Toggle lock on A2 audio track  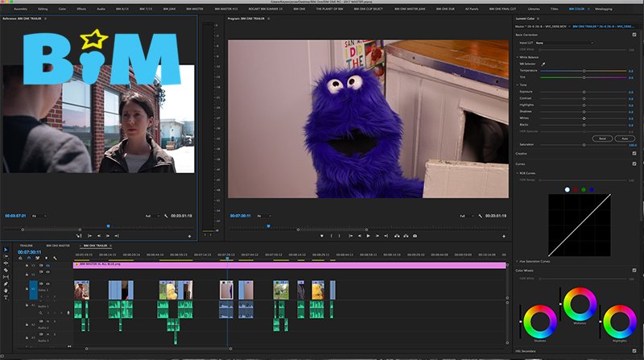tap(27, 325)
